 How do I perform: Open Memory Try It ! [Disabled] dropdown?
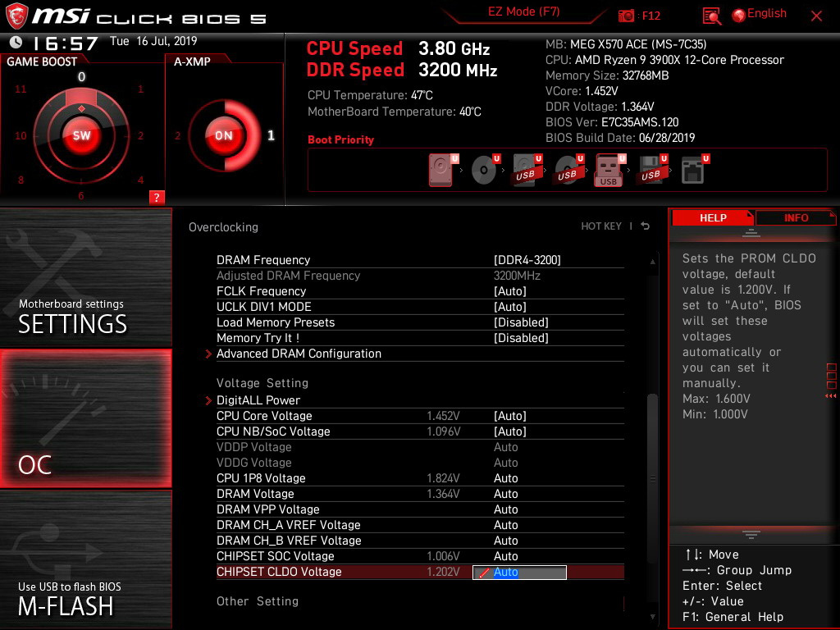(x=521, y=337)
